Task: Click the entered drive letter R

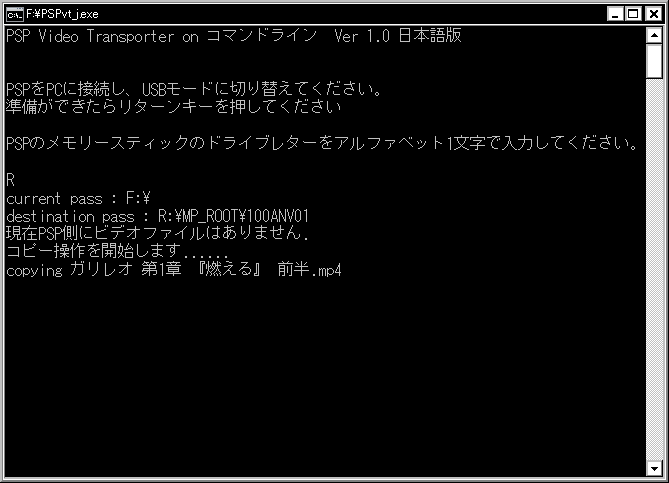Action: tap(10, 180)
